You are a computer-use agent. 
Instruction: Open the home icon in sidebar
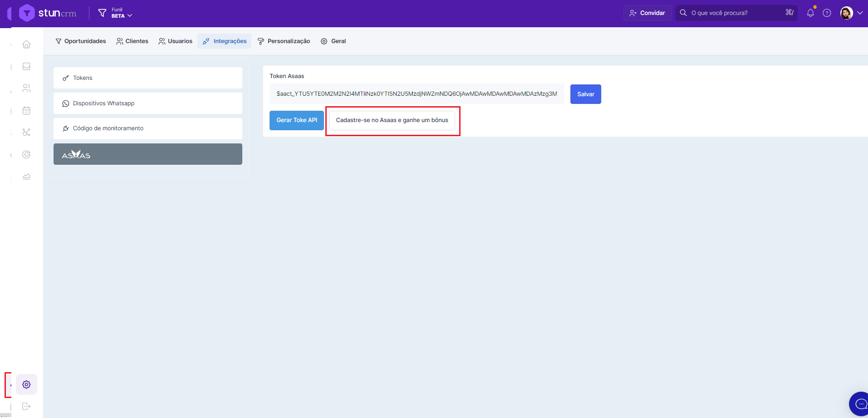click(26, 44)
